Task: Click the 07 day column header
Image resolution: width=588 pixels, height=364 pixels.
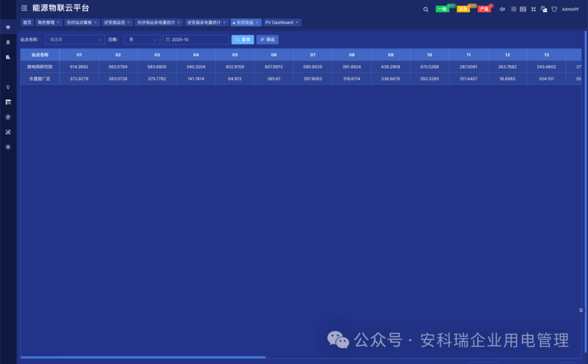Action: [x=313, y=55]
